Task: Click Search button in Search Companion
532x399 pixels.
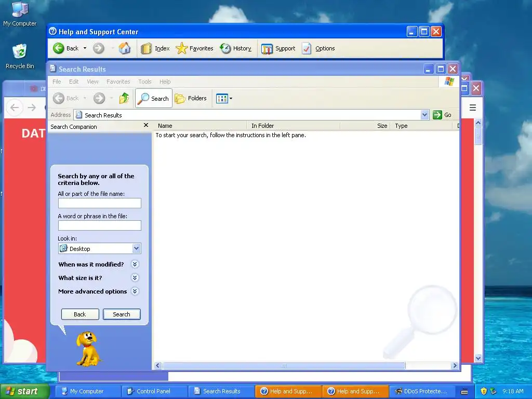Action: [x=122, y=314]
